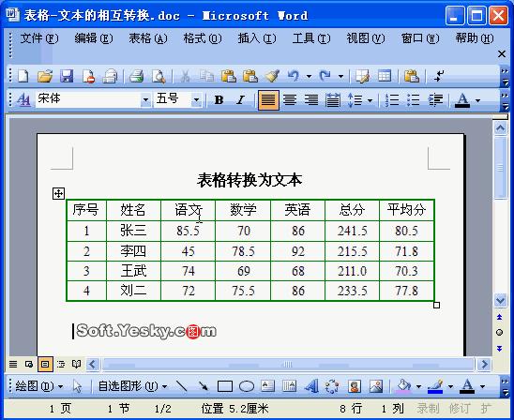Apply numbered list formatting

click(x=392, y=99)
